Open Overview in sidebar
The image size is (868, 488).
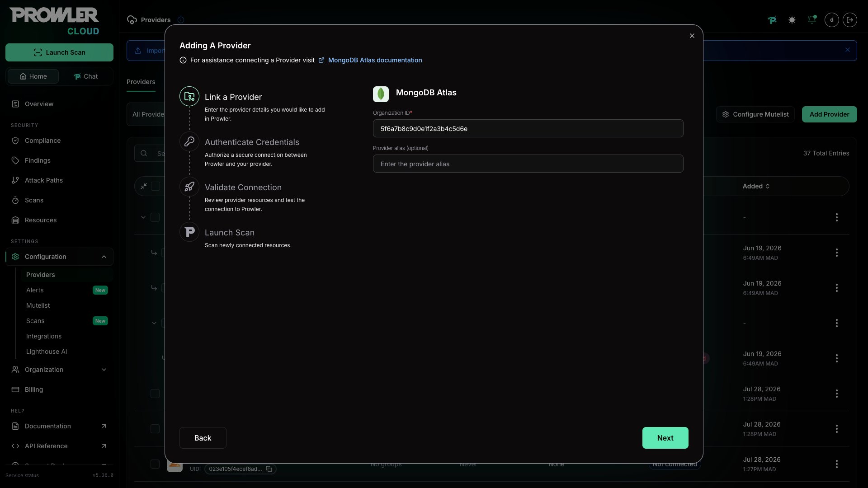pos(59,104)
